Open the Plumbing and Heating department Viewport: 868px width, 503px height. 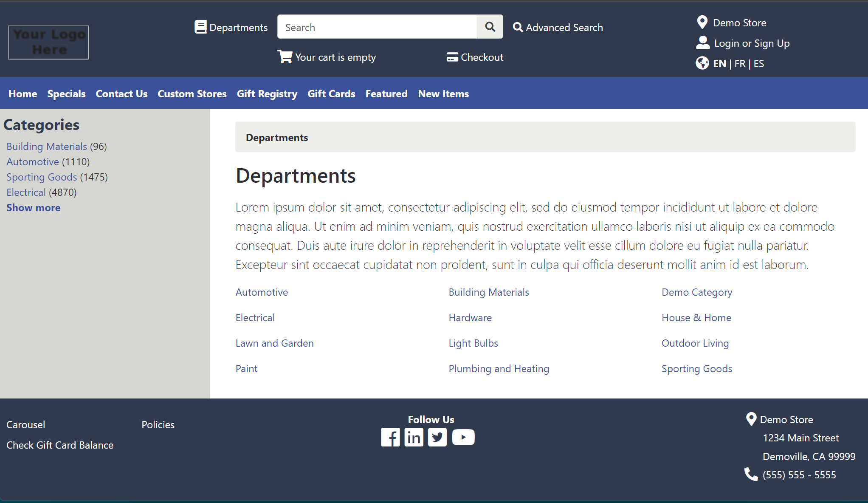pyautogui.click(x=499, y=369)
